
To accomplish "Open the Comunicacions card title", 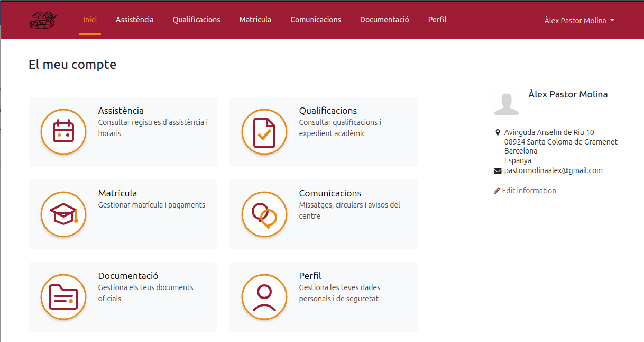I will tap(330, 193).
